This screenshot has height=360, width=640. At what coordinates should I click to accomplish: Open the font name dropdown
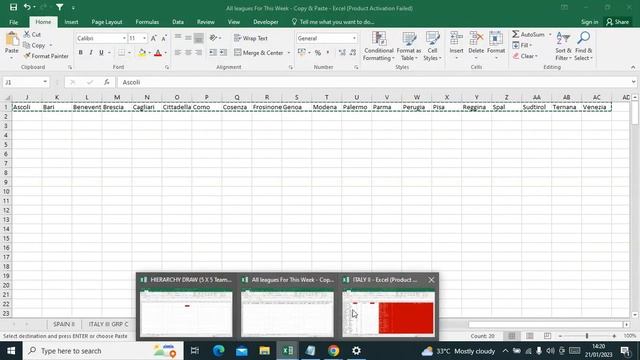pyautogui.click(x=124, y=38)
